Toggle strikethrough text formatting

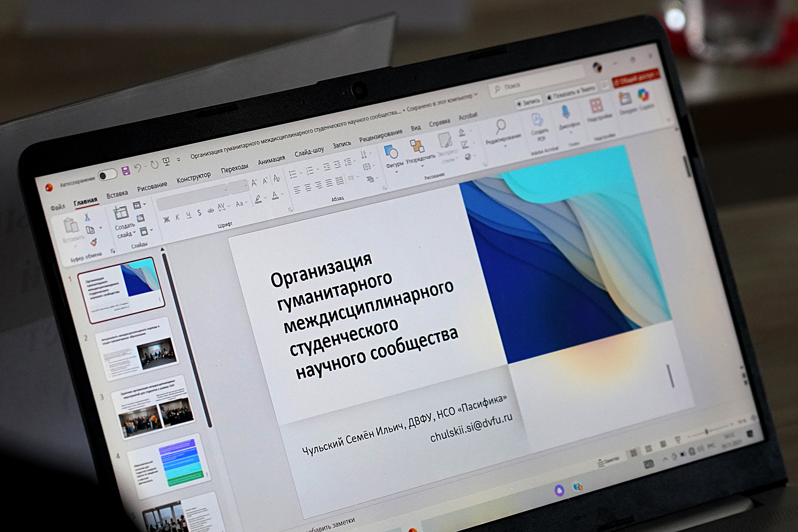(211, 210)
